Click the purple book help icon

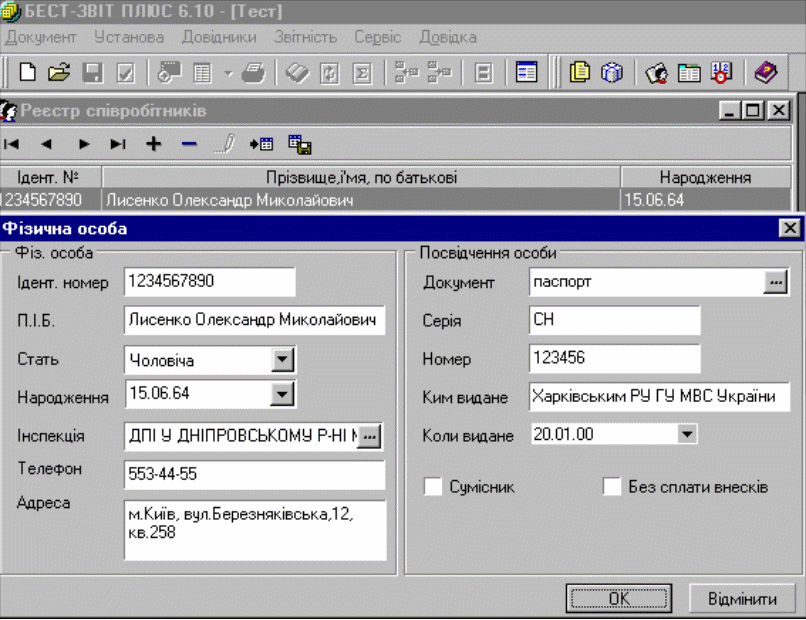point(765,73)
